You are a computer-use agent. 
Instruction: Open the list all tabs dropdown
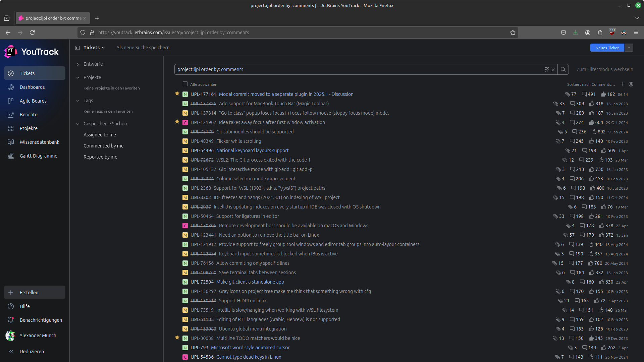[x=637, y=18]
